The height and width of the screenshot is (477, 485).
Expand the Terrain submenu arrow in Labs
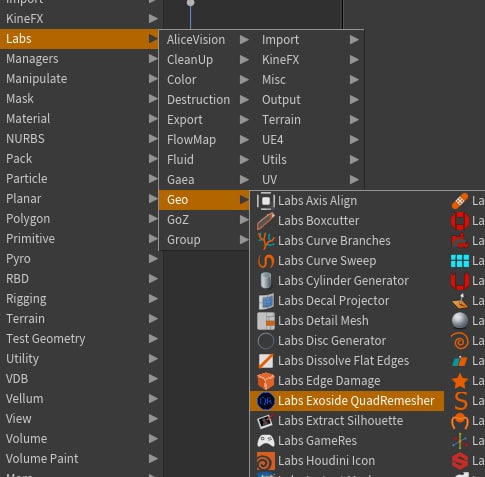coord(354,120)
